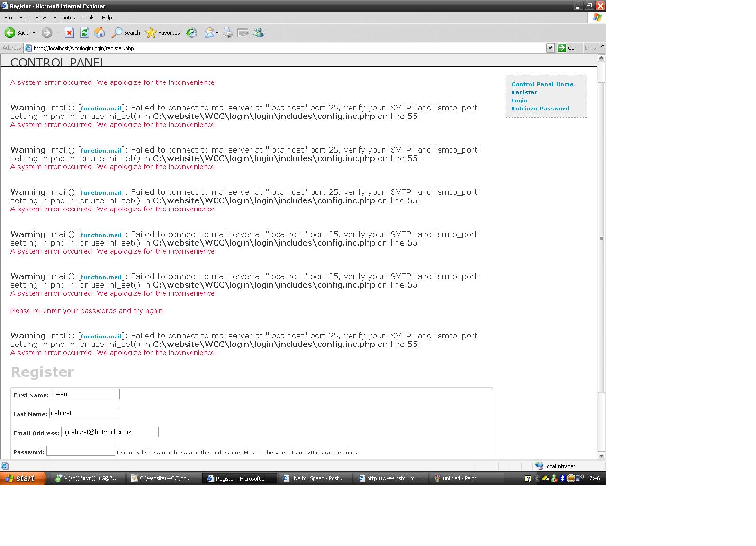Click the Bluetooth tray icon
Image resolution: width=756 pixels, height=546 pixels.
[562, 479]
